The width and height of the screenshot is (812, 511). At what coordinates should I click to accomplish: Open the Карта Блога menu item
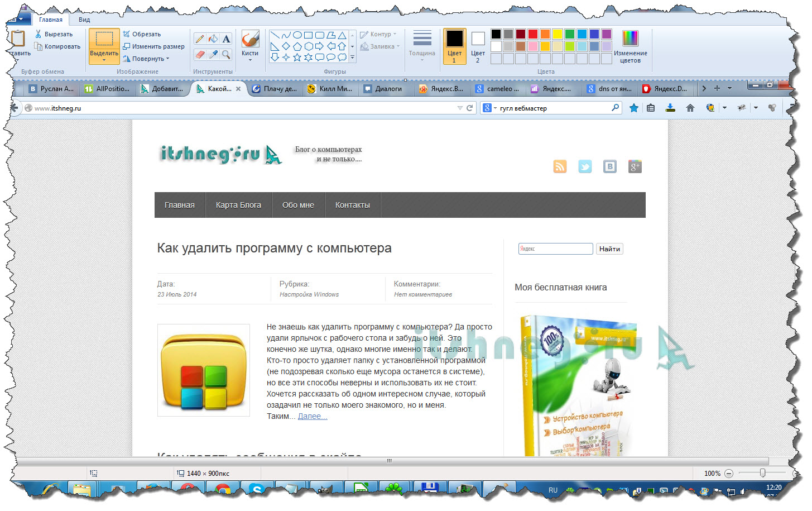point(238,205)
